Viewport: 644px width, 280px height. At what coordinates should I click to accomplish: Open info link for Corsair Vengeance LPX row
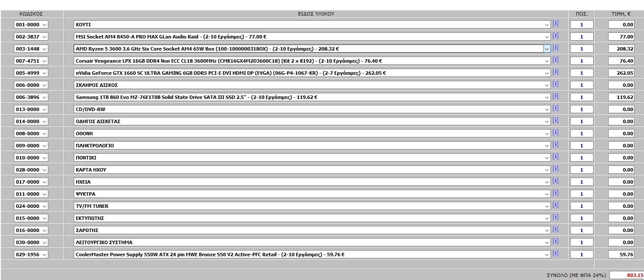[x=556, y=60]
